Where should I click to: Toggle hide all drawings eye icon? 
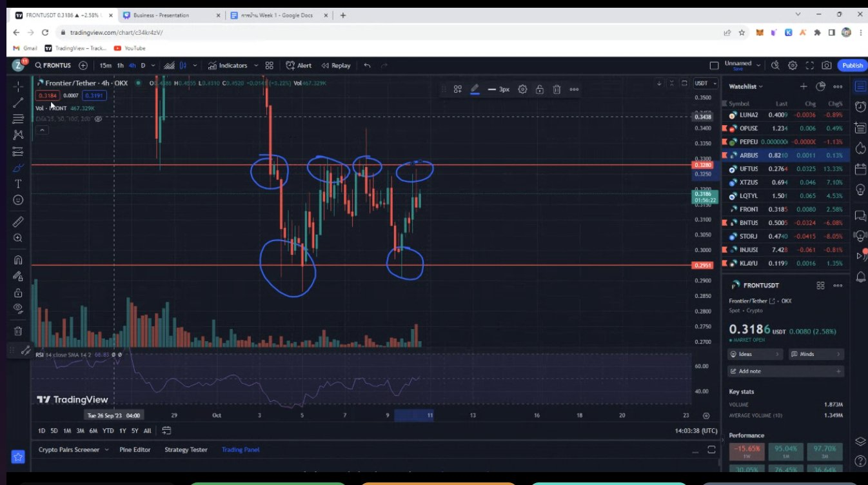18,308
